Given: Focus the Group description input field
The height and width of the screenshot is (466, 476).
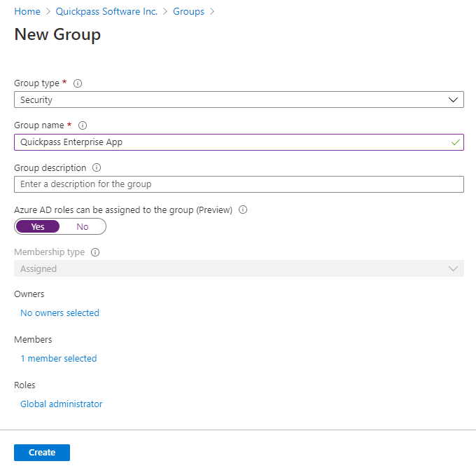Looking at the screenshot, I should coord(239,184).
